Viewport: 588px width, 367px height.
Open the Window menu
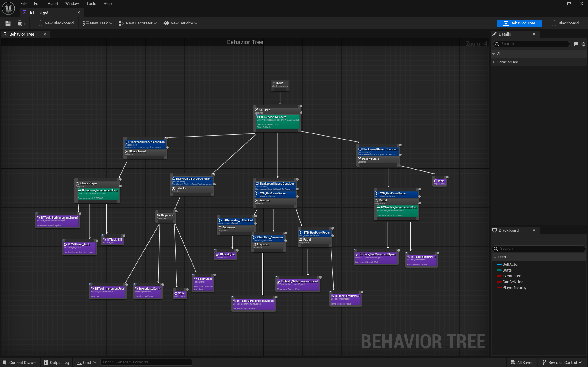point(72,3)
